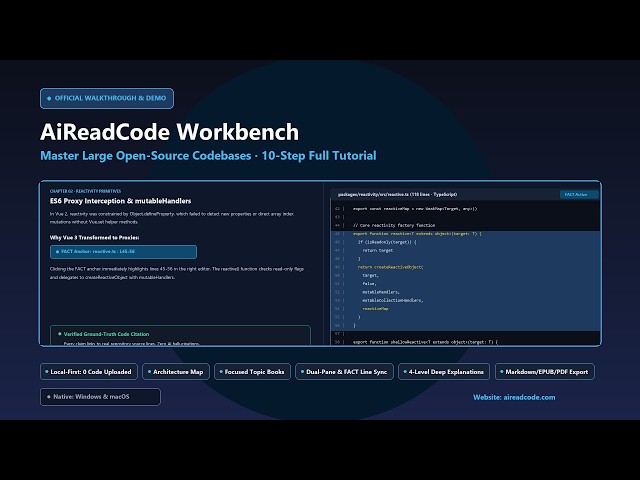Select the Native: Windows & macOS pill

point(100,397)
